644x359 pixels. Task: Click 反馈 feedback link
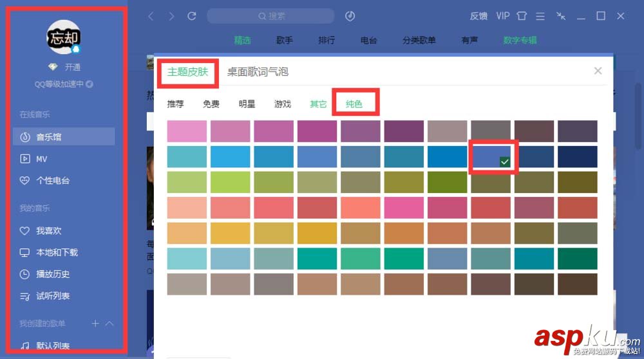478,16
